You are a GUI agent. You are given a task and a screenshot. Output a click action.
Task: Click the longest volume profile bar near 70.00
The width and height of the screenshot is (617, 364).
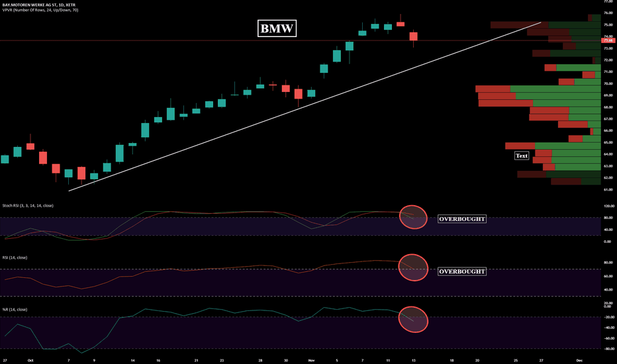pyautogui.click(x=538, y=89)
